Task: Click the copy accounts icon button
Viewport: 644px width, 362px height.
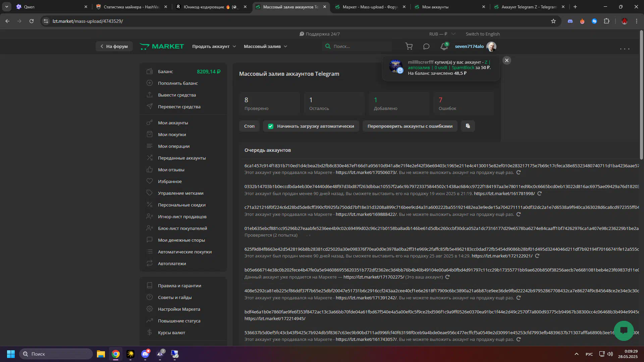Action: point(468,126)
